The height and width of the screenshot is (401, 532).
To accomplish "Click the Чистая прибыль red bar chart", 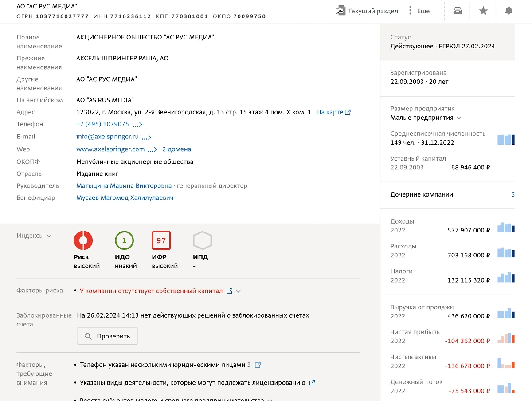I will point(506,338).
